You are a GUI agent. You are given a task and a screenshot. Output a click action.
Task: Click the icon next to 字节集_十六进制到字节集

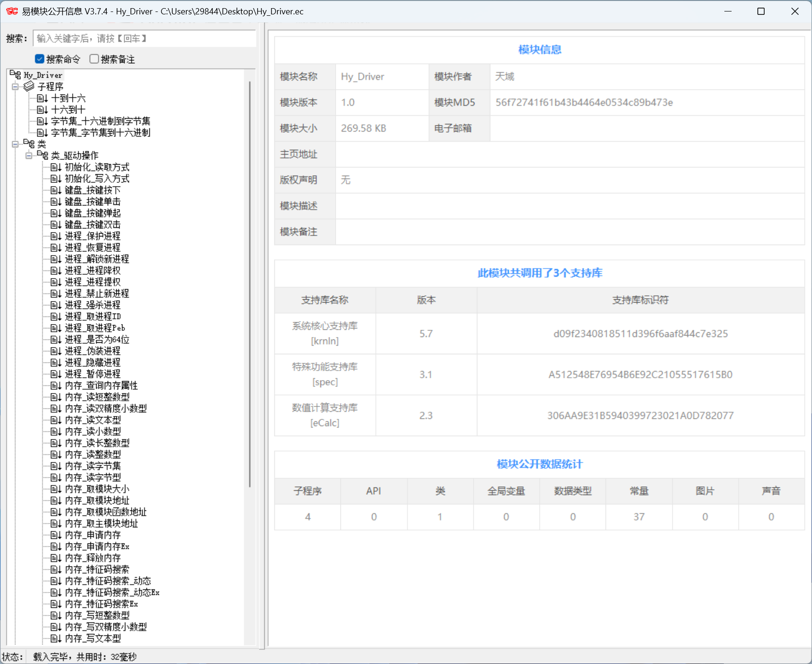coord(43,121)
